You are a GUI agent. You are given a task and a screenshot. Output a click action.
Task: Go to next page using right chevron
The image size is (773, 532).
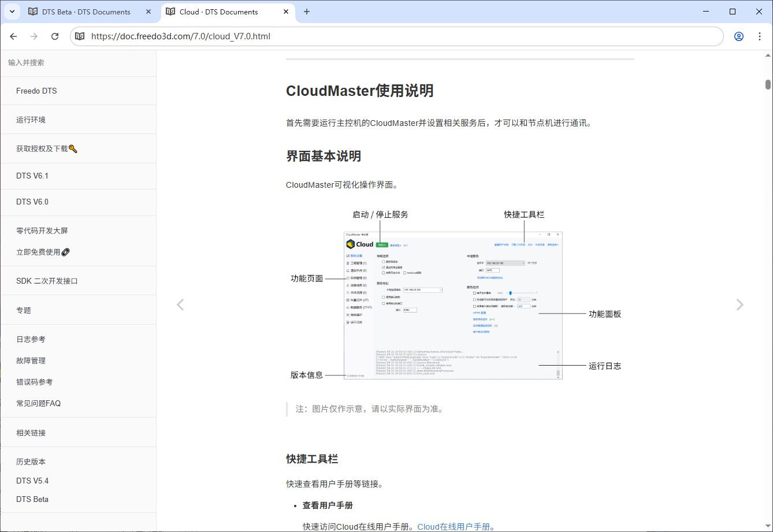(739, 305)
